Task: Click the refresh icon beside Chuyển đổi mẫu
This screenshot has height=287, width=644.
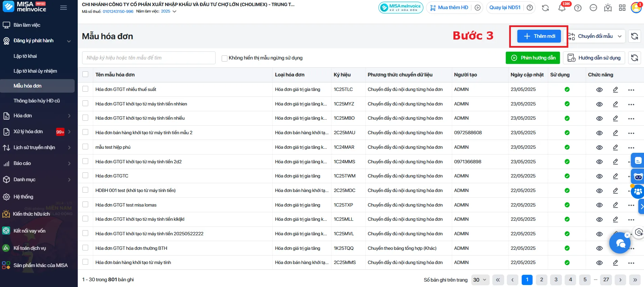Action: point(635,36)
